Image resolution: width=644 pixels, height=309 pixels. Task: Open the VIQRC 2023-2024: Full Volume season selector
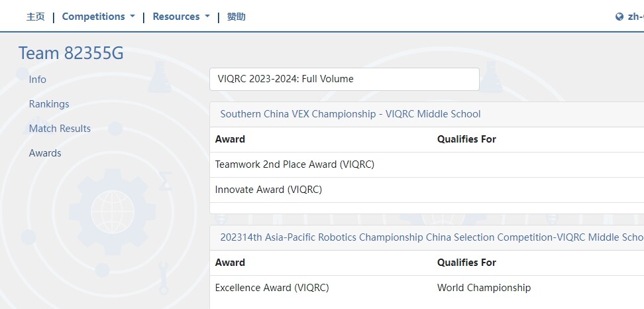pos(344,79)
